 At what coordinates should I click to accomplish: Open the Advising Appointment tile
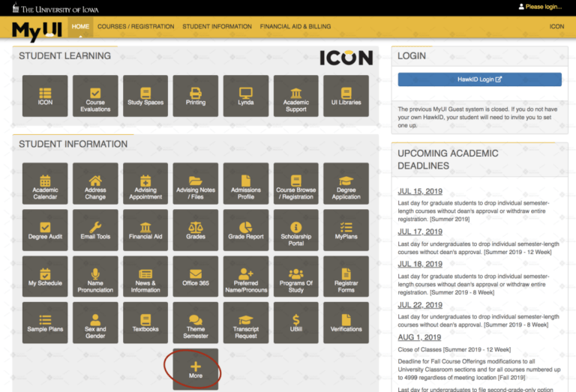coord(145,184)
